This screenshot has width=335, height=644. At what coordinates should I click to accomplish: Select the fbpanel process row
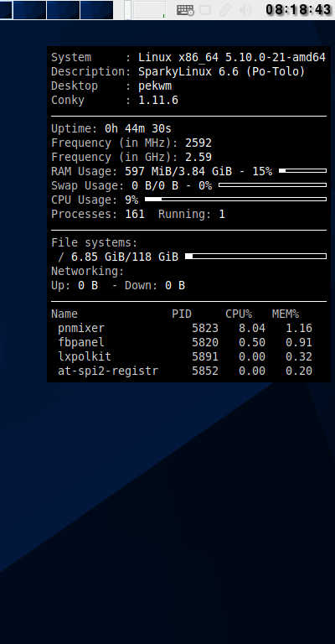(185, 342)
